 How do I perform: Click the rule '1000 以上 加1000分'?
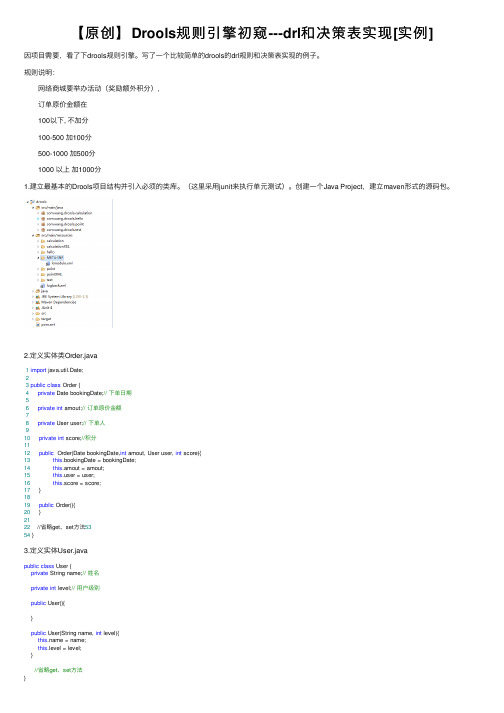pos(69,169)
